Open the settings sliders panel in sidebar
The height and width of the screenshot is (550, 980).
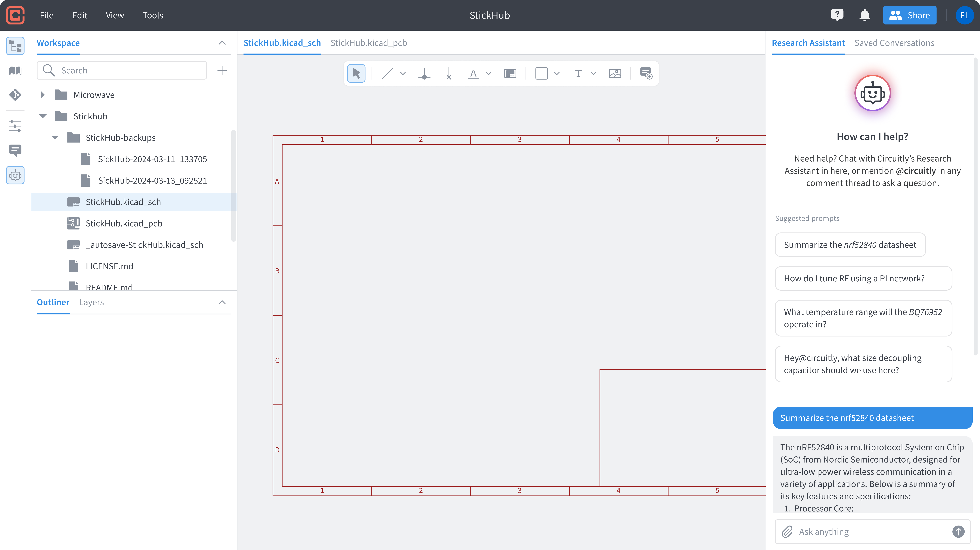point(15,126)
